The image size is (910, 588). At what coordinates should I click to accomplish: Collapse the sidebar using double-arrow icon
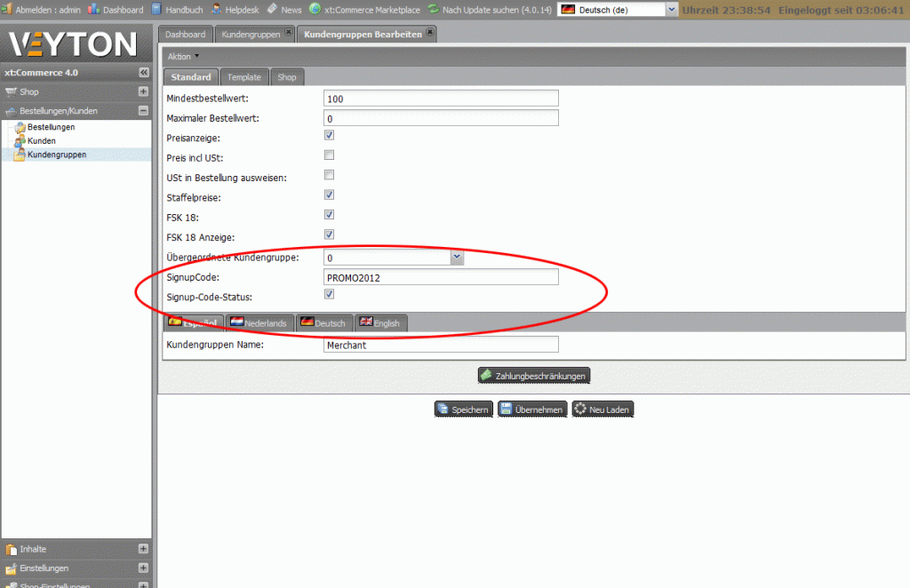[x=144, y=73]
